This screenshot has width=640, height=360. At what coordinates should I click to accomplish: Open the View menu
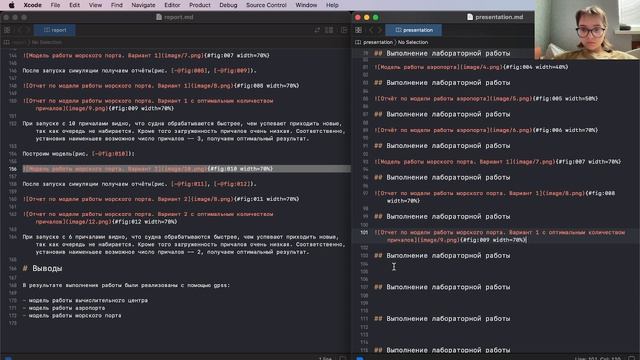coord(96,5)
